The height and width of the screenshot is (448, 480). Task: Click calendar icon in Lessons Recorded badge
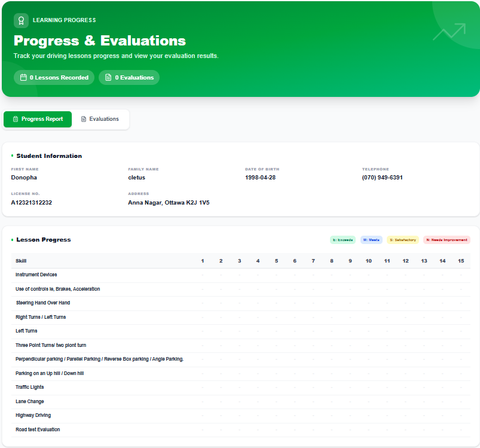point(23,78)
